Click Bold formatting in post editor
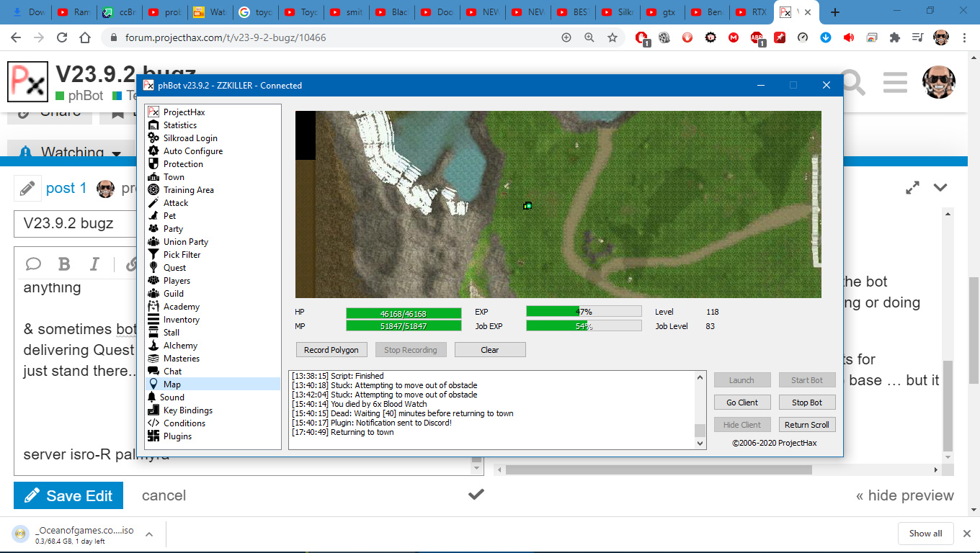 click(64, 264)
